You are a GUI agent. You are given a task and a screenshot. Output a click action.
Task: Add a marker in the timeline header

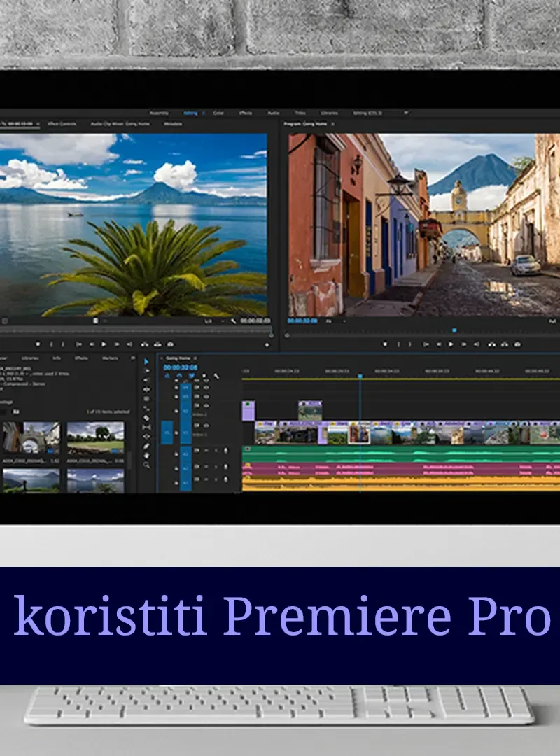[204, 376]
